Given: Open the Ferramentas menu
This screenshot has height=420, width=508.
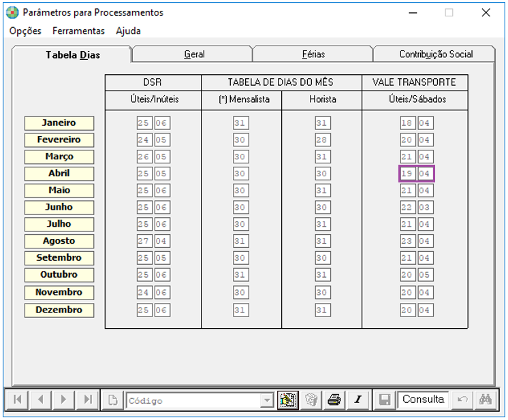Looking at the screenshot, I should [x=78, y=31].
